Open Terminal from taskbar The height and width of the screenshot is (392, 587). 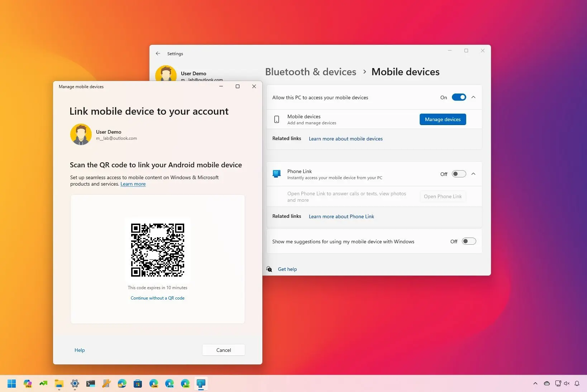pyautogui.click(x=91, y=383)
